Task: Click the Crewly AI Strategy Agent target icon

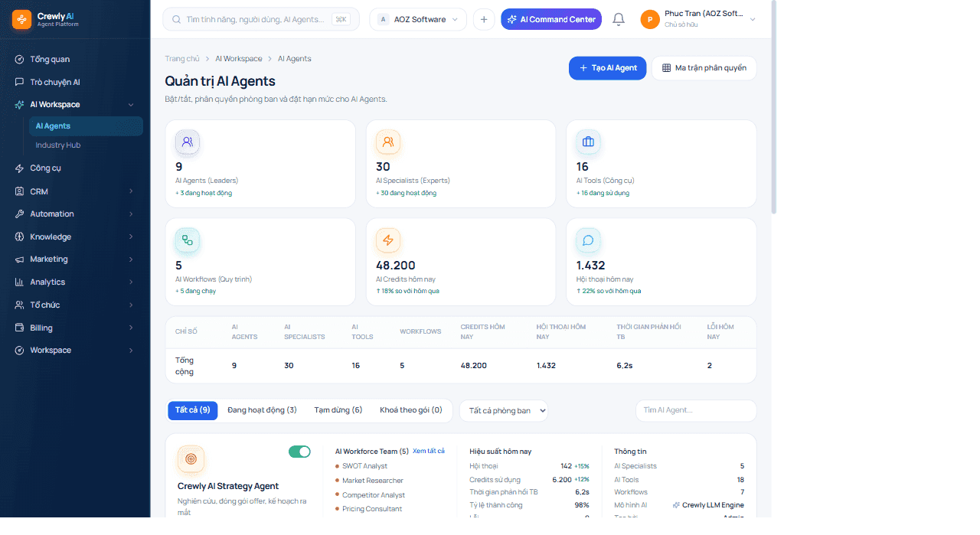Action: point(191,458)
